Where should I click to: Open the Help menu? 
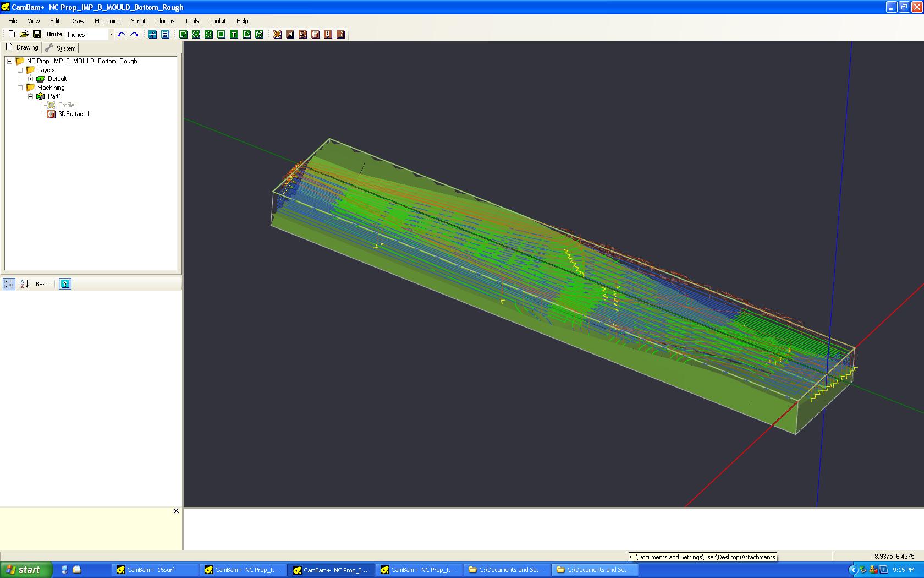[242, 21]
